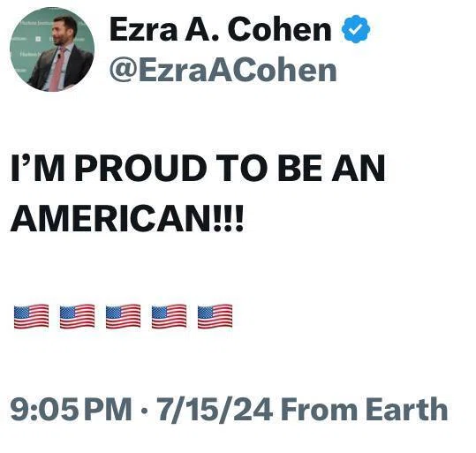476x453 pixels.
Task: Click the word TO in the tweet
Action: 242,168
